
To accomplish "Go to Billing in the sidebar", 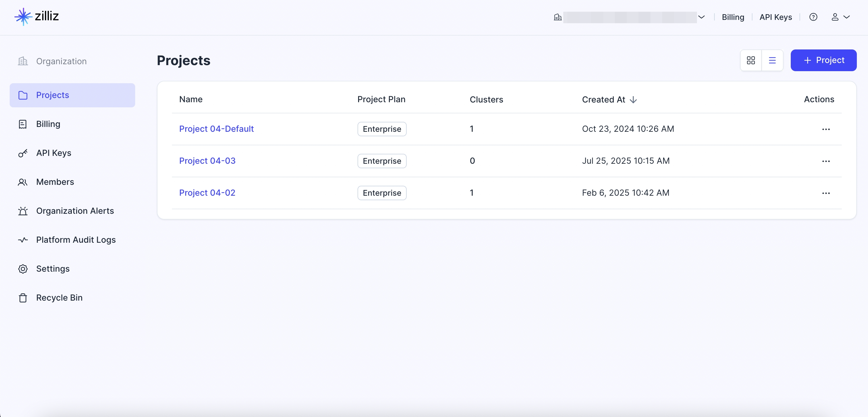I will tap(48, 124).
